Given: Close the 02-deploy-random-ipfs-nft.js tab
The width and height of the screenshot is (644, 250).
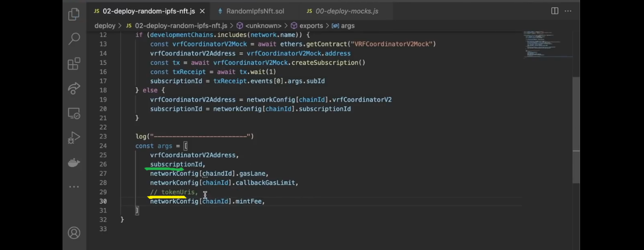Looking at the screenshot, I should tap(203, 11).
